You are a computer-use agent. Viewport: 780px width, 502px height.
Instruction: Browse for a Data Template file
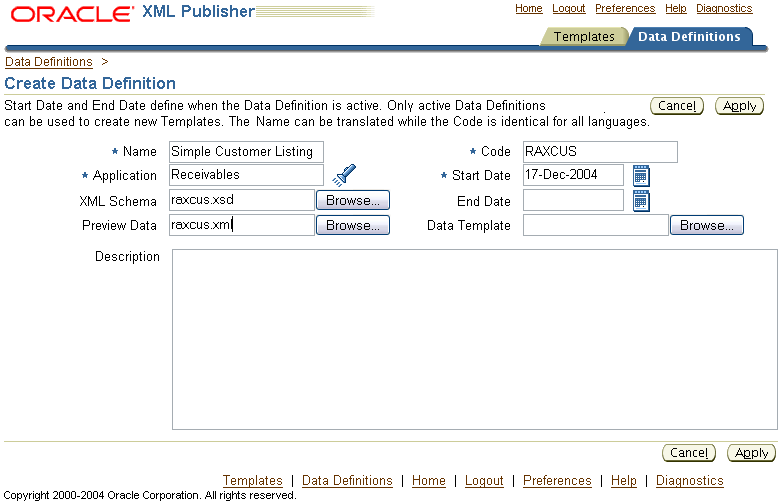707,225
